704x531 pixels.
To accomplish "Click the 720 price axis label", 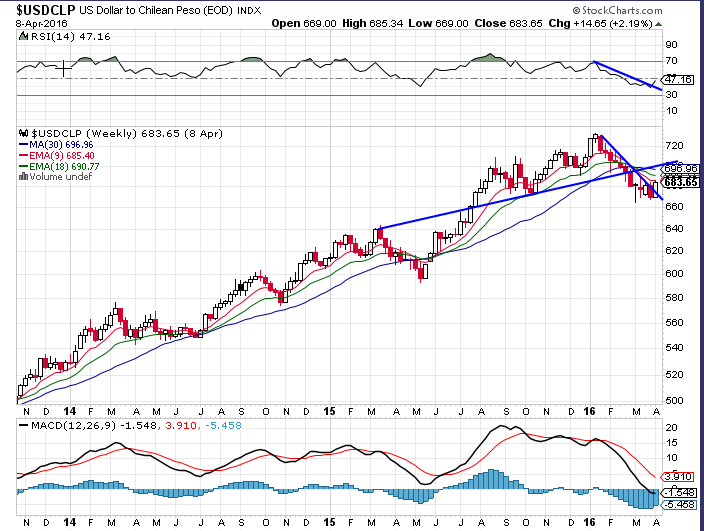I will click(674, 145).
